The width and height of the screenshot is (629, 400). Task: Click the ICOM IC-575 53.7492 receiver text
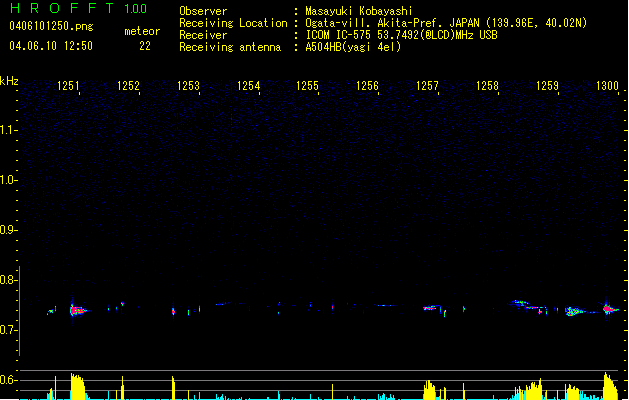pos(401,35)
